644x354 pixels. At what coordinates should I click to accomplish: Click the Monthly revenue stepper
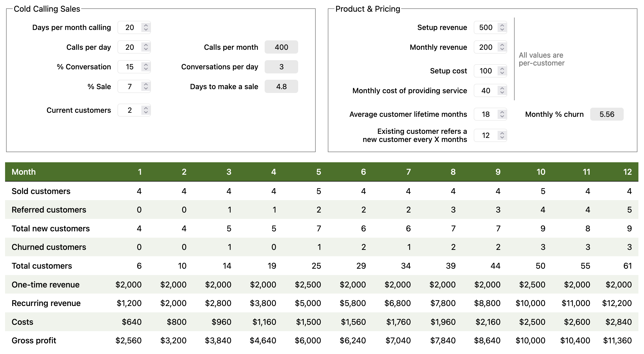[502, 47]
